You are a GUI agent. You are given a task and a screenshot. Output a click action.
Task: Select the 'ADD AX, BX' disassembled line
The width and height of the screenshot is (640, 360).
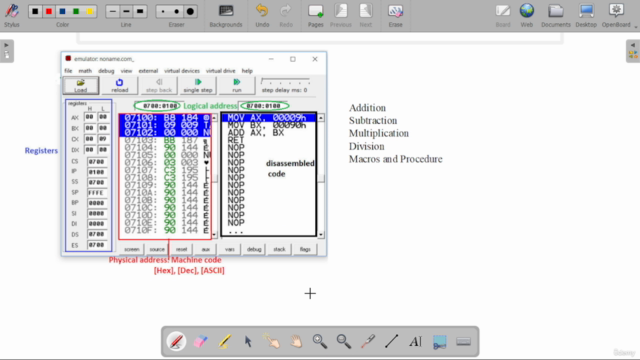[256, 133]
